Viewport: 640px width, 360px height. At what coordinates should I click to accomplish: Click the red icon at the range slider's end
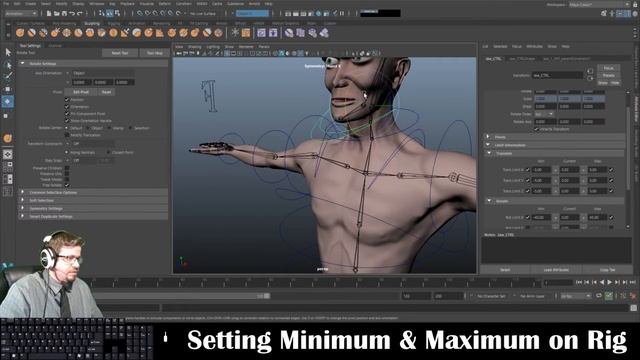coord(633,296)
